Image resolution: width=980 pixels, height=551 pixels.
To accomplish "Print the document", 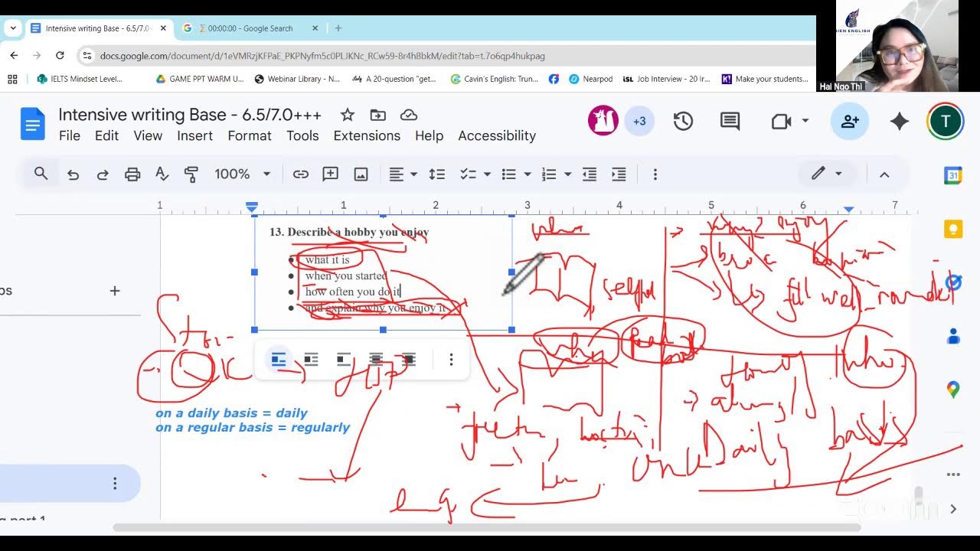I will point(132,174).
